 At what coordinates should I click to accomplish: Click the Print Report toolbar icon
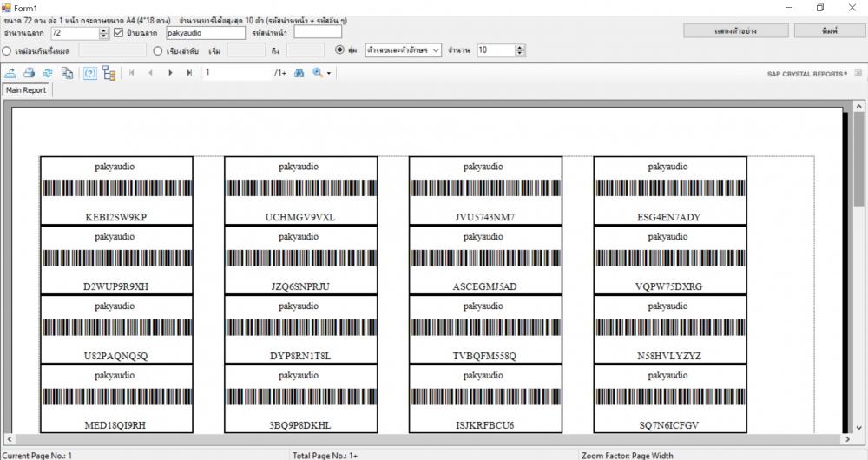29,74
